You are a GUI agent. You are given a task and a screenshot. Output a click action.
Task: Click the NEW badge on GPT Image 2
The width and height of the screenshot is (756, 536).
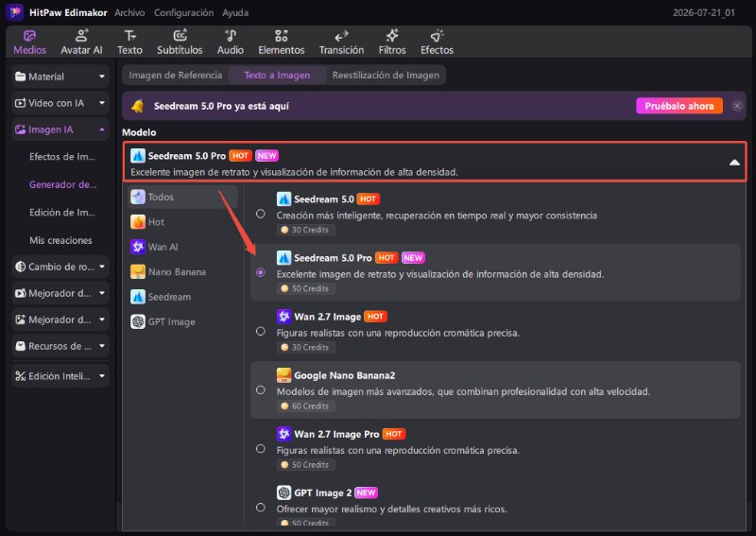(x=366, y=493)
